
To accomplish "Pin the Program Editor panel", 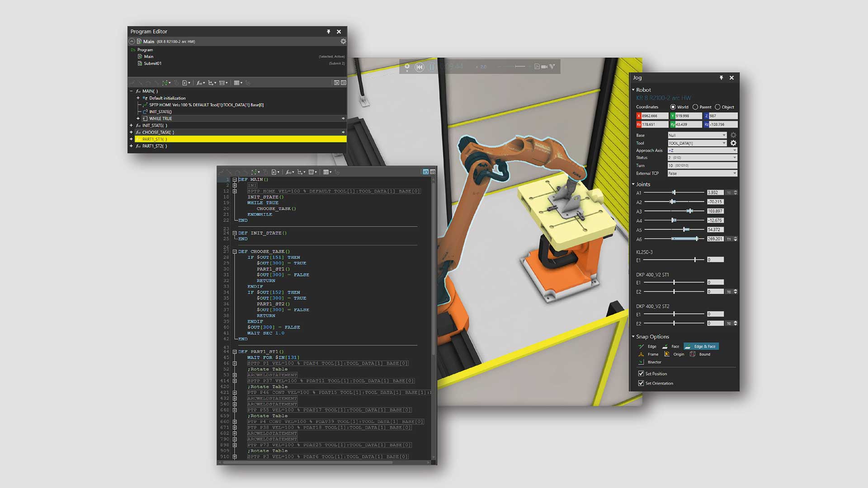I will click(329, 32).
